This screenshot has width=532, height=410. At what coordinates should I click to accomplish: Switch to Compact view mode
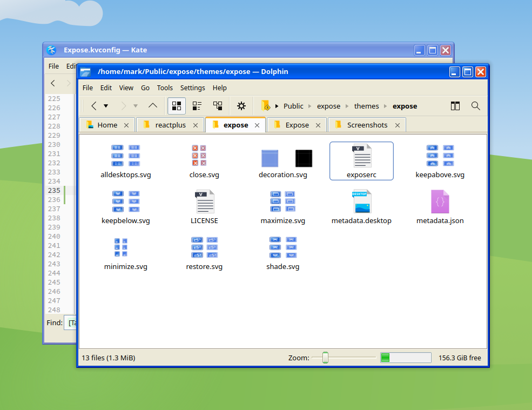click(197, 106)
